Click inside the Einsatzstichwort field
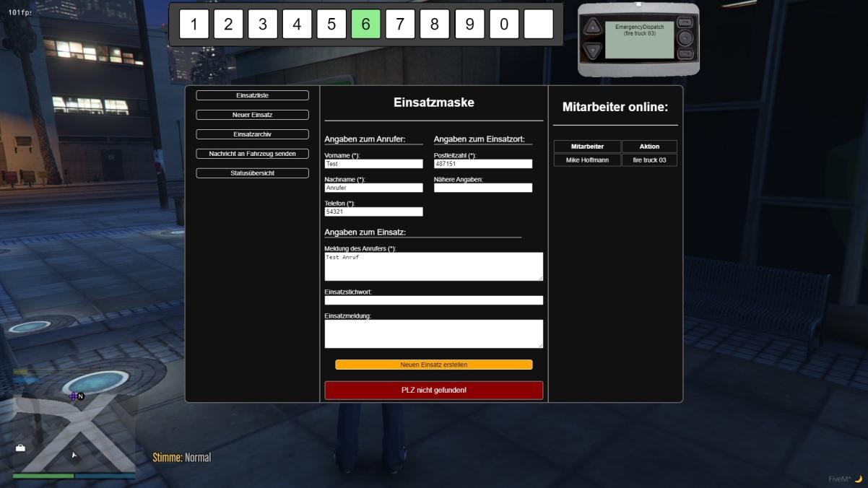Viewport: 868px width, 488px height. (433, 300)
